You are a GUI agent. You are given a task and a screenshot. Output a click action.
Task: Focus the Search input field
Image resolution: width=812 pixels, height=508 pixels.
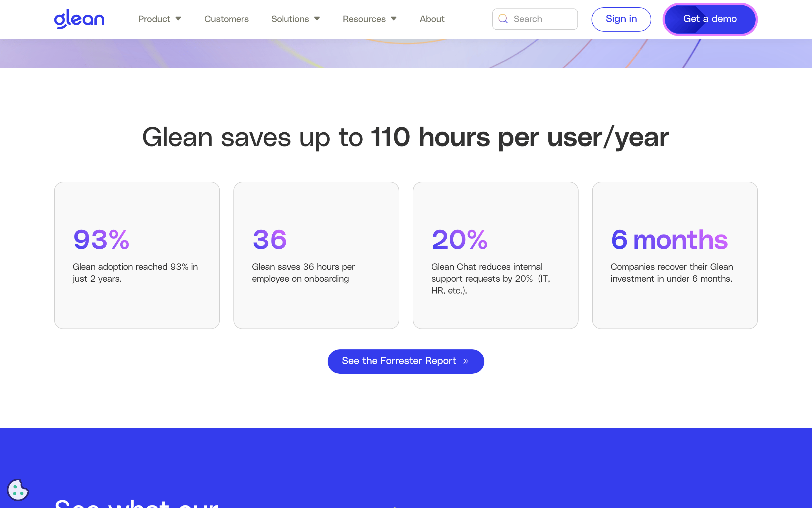point(535,19)
